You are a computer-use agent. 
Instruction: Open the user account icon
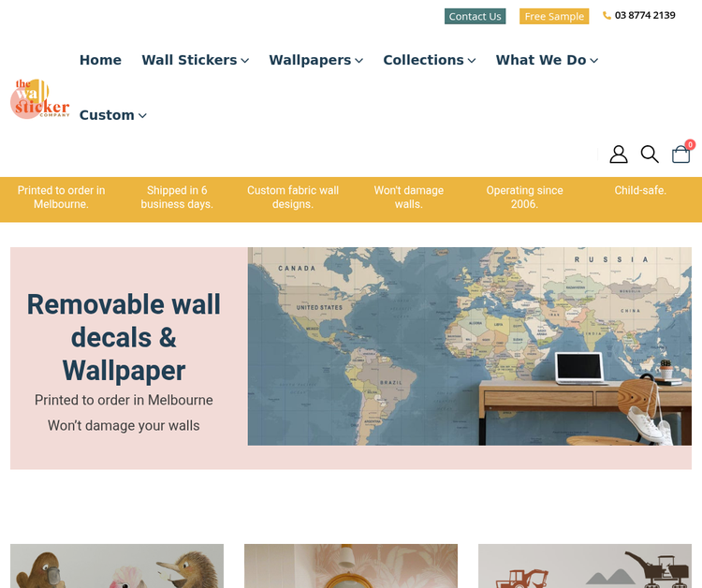pos(619,154)
